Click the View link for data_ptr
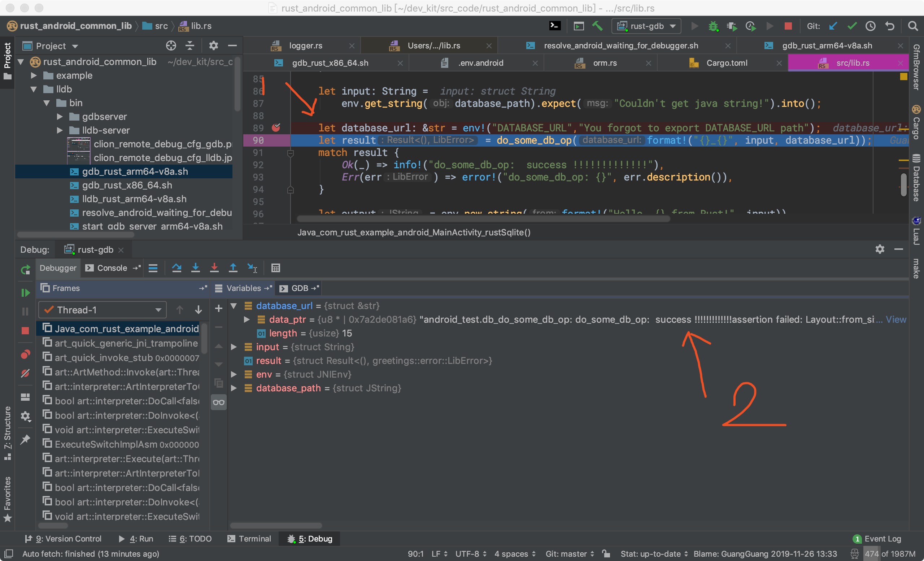This screenshot has width=924, height=561. click(895, 319)
